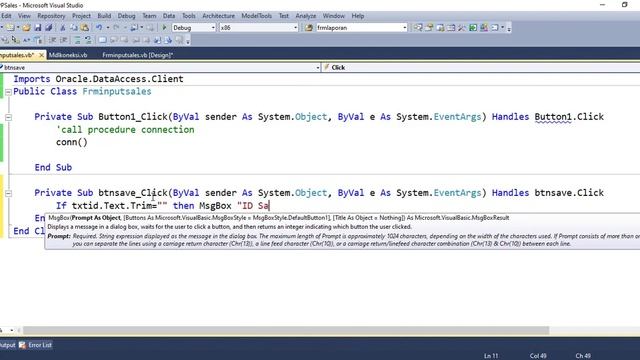The width and height of the screenshot is (640, 360).
Task: Open the Build menu
Action: 104,16
